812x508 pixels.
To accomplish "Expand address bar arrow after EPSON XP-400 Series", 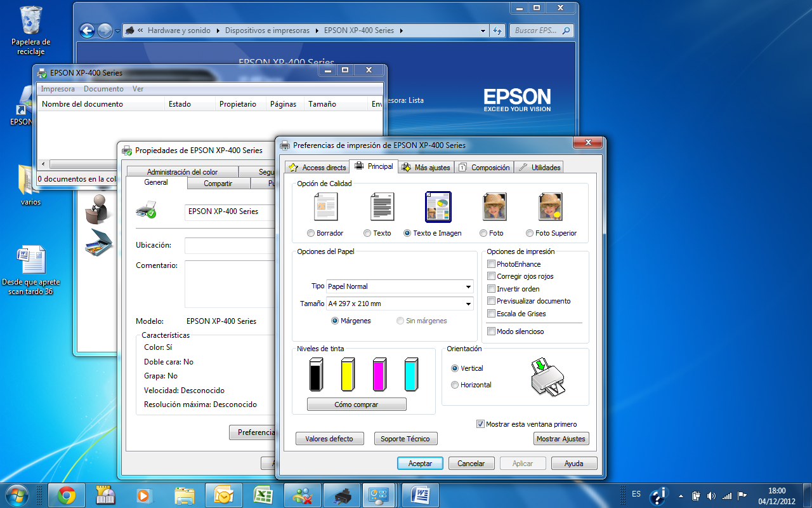I will coord(400,30).
